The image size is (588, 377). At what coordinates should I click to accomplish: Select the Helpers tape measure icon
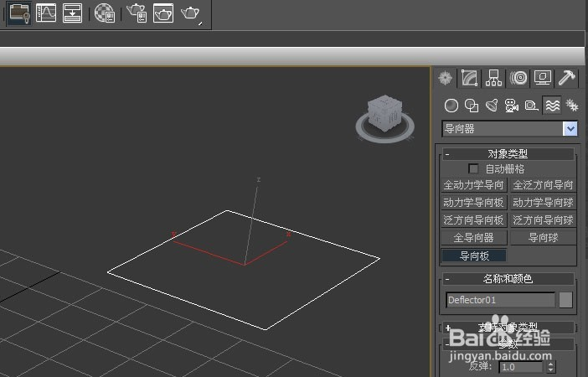click(531, 106)
